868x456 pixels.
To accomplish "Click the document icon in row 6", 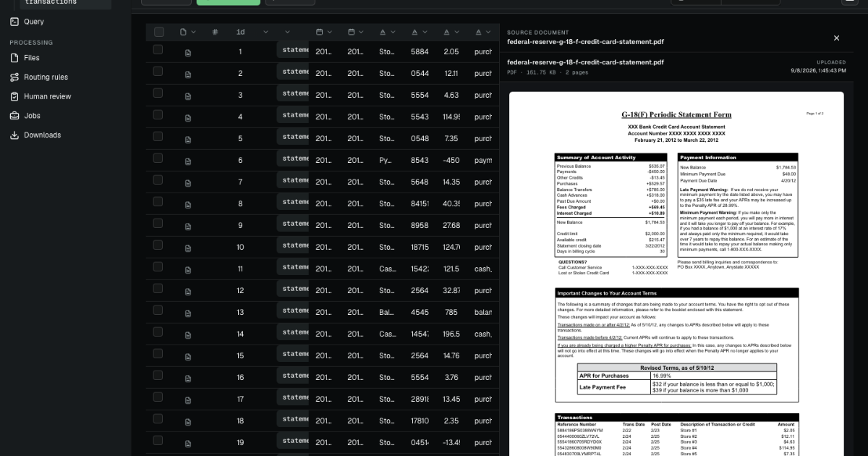I will 188,161.
